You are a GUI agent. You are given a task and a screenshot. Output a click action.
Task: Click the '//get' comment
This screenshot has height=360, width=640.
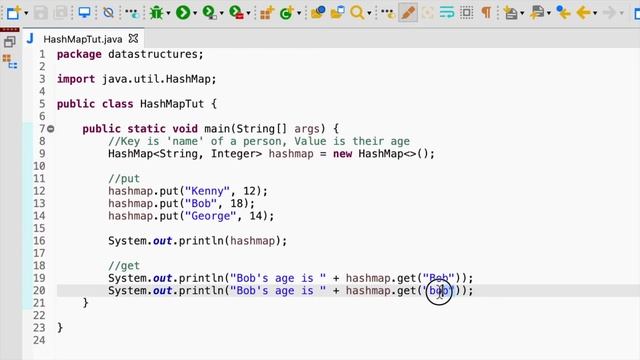click(124, 266)
